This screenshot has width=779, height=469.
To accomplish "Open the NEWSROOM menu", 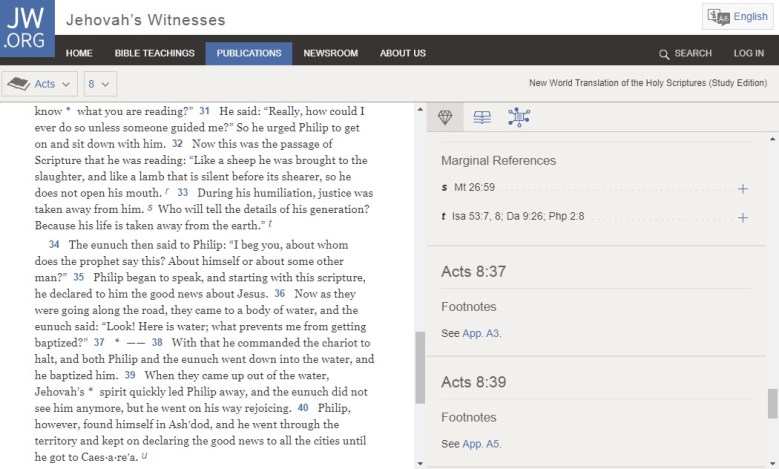I will pyautogui.click(x=331, y=53).
